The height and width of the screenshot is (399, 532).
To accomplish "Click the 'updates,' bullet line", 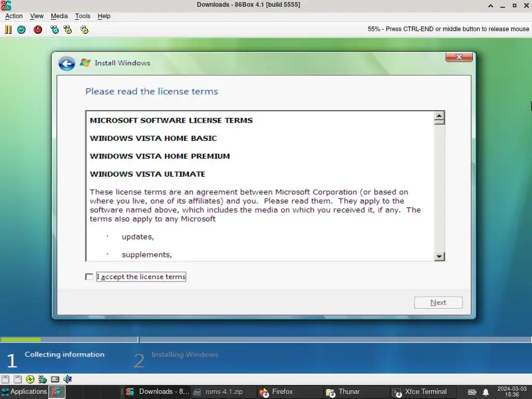I will click(x=138, y=237).
